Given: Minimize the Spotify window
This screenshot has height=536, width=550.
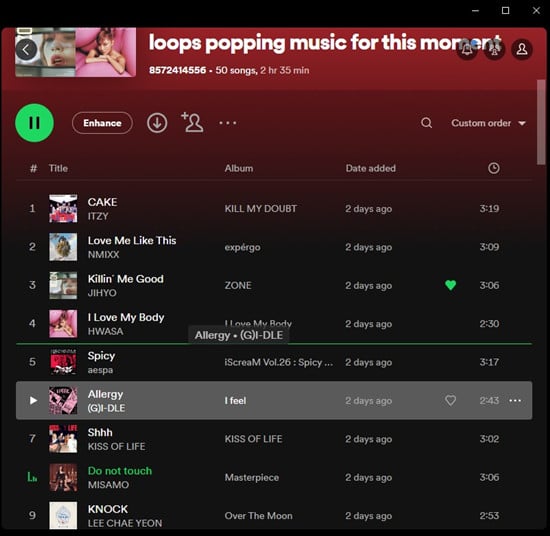Looking at the screenshot, I should [x=475, y=11].
